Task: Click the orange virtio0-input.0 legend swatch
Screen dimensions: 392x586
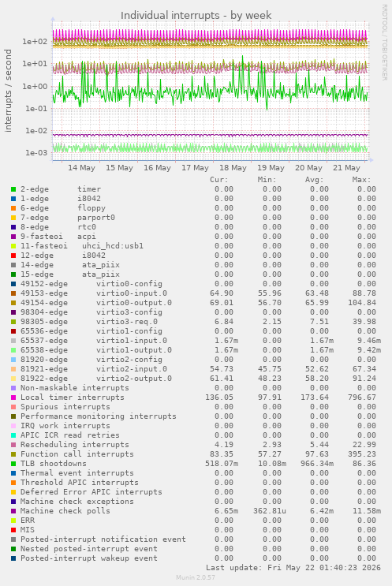Action: point(13,293)
